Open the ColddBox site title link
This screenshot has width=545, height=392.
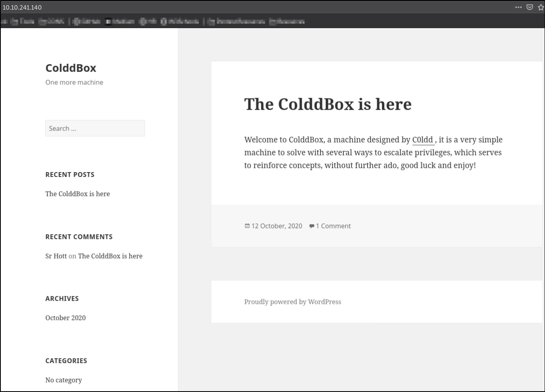[71, 68]
